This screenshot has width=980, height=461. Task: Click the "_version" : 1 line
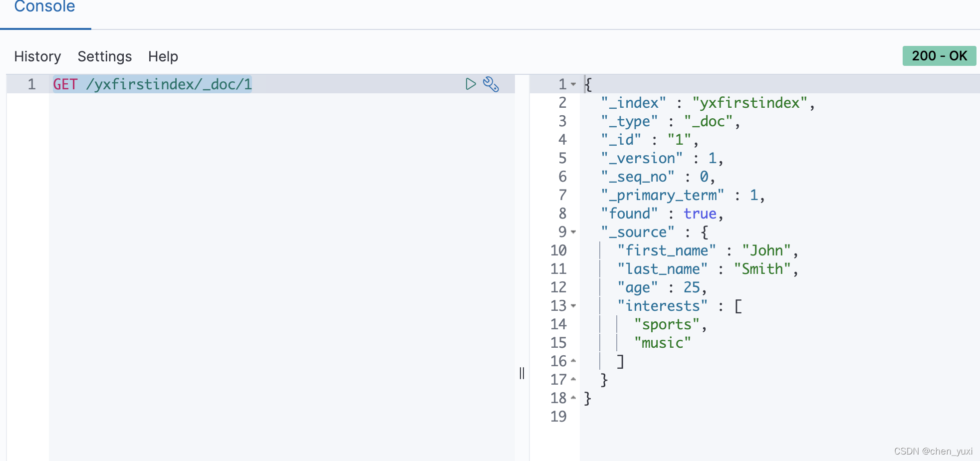[x=662, y=158]
